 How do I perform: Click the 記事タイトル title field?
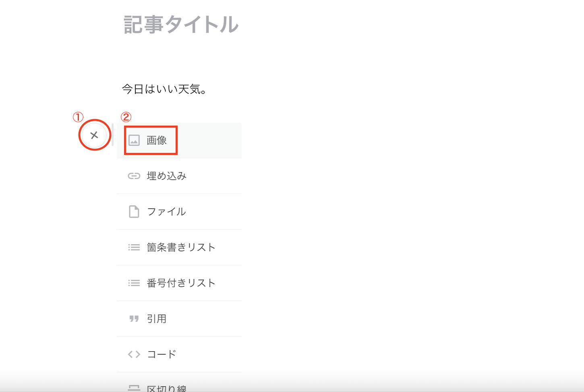point(181,24)
